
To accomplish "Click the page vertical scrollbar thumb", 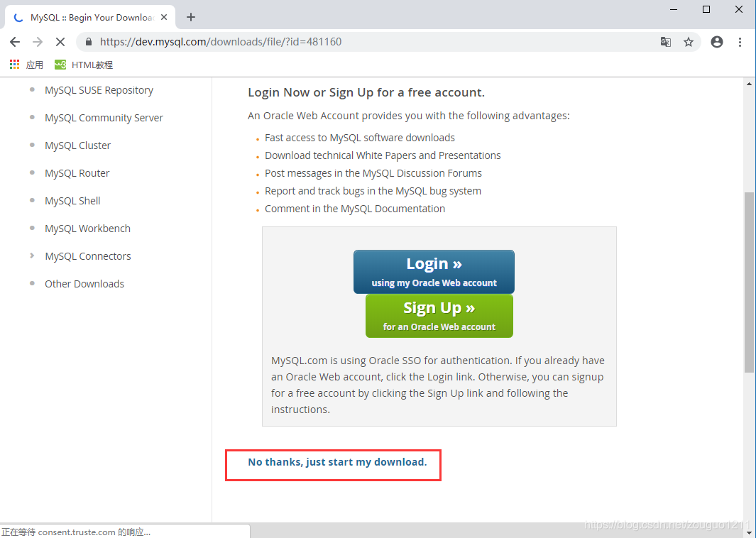I will [749, 282].
